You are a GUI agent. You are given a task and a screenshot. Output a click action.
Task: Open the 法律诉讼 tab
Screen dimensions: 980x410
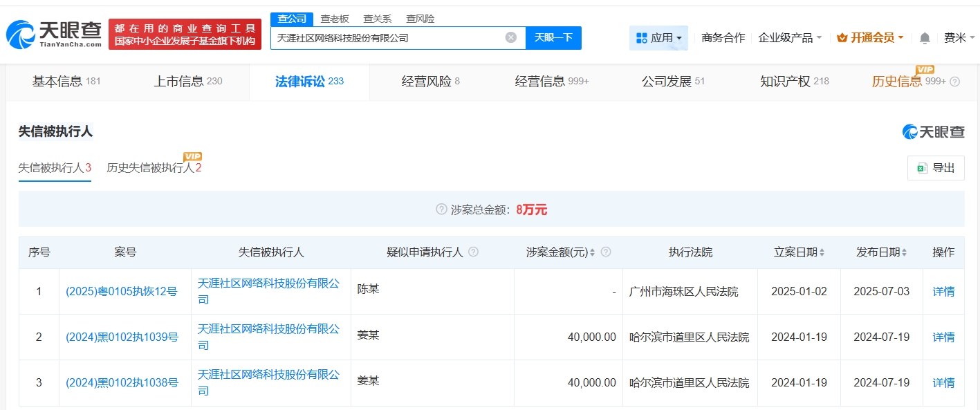309,81
